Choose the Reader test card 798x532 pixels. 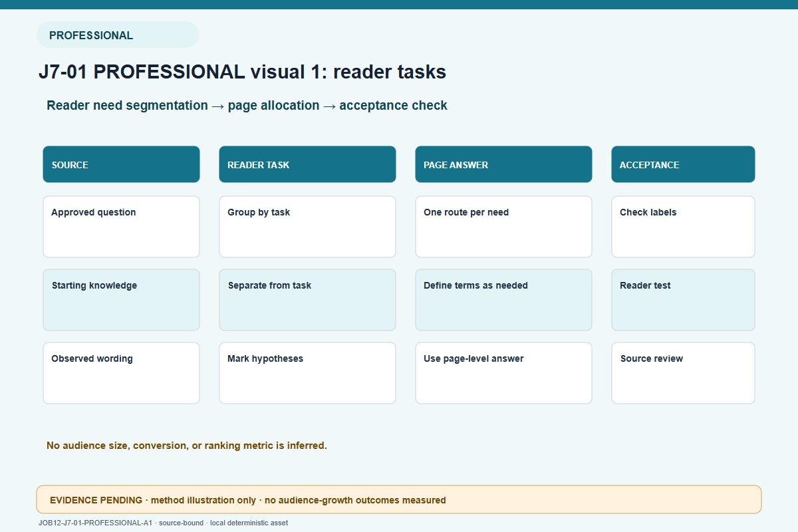coord(683,300)
